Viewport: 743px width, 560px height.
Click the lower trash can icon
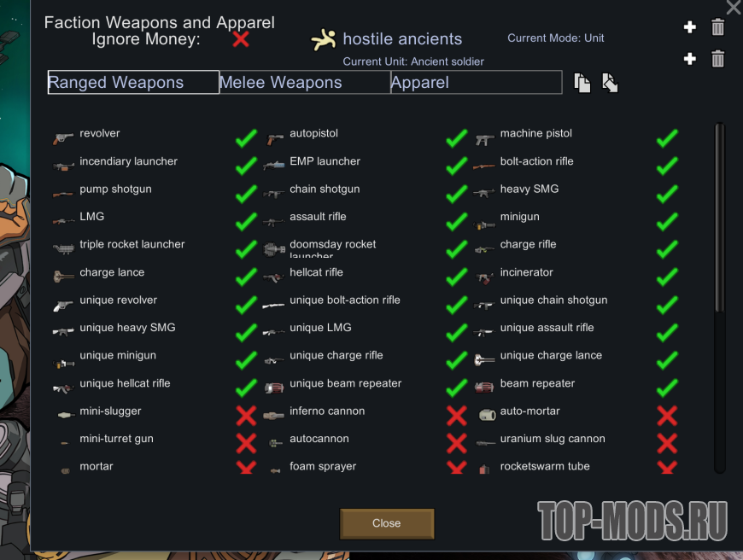[718, 59]
